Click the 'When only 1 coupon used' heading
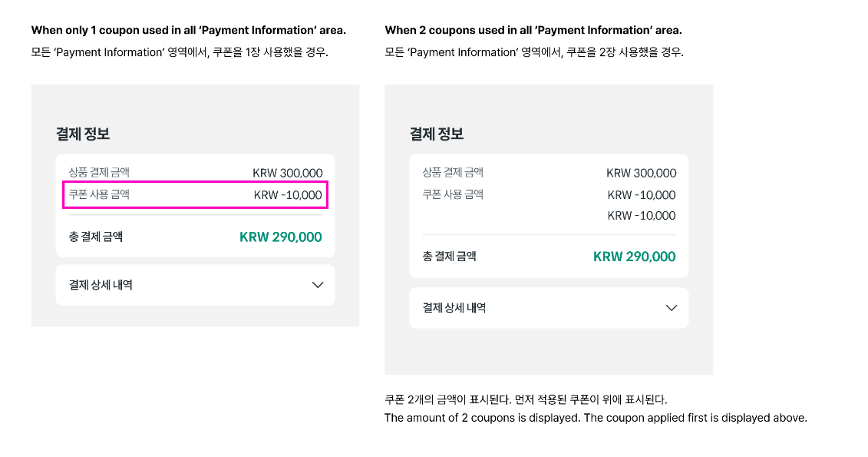The image size is (868, 457). click(188, 31)
